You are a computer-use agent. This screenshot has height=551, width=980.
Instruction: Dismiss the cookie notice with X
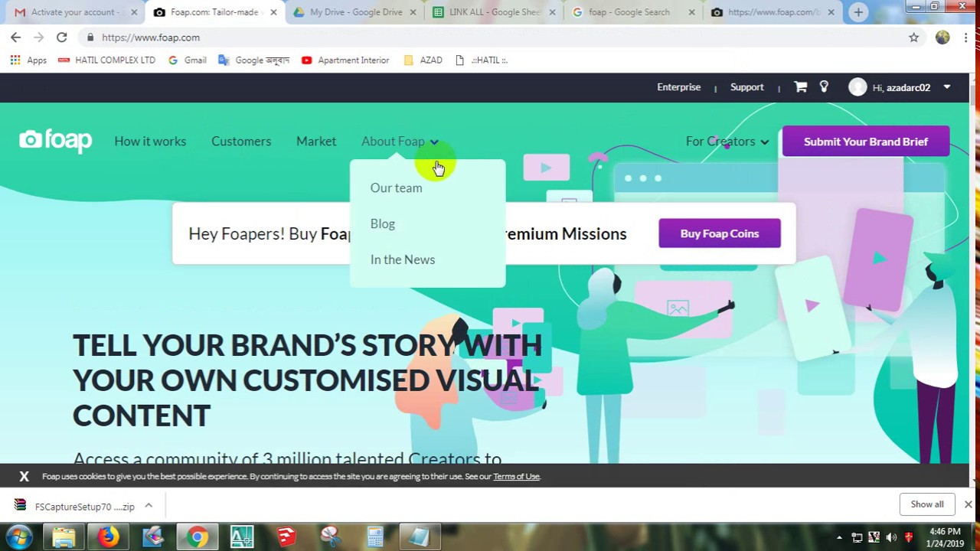[24, 476]
